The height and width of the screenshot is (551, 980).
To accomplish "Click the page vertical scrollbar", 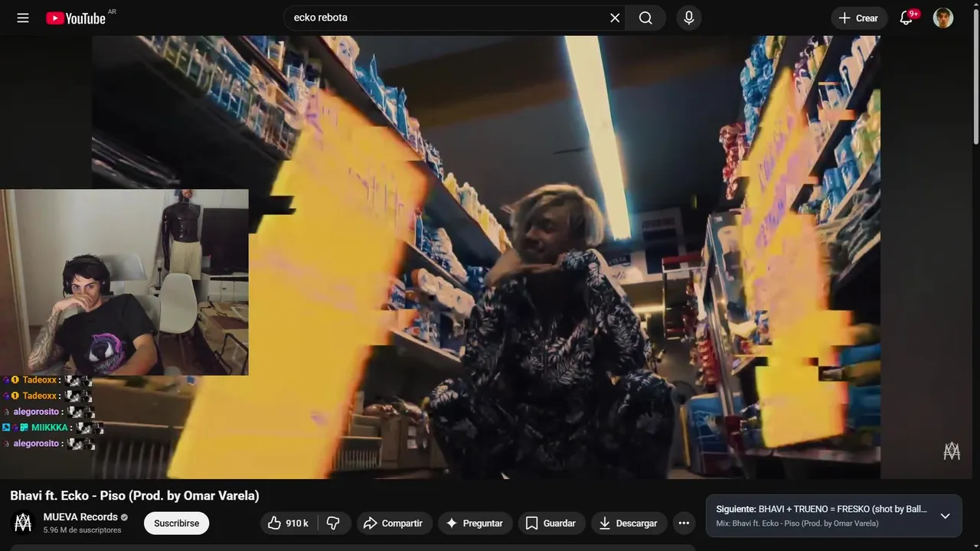I will coord(975,77).
